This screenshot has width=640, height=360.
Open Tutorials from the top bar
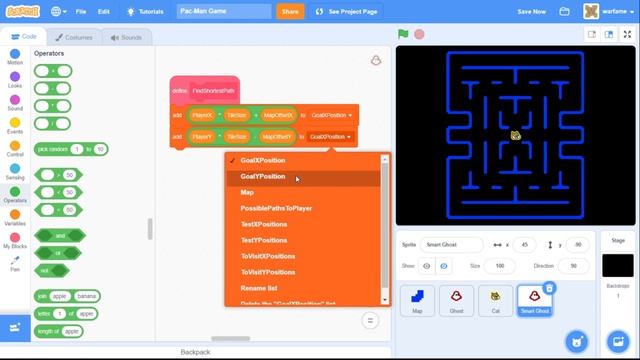(x=145, y=12)
